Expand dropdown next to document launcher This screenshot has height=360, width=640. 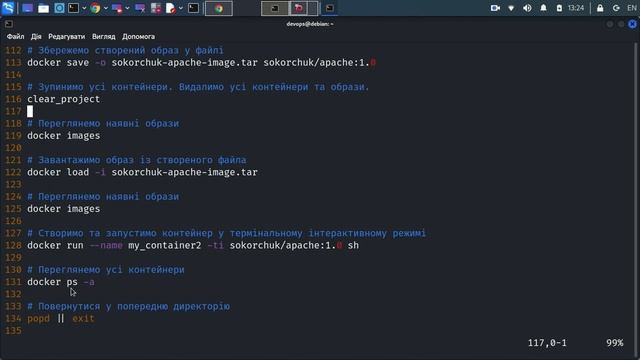point(180,8)
